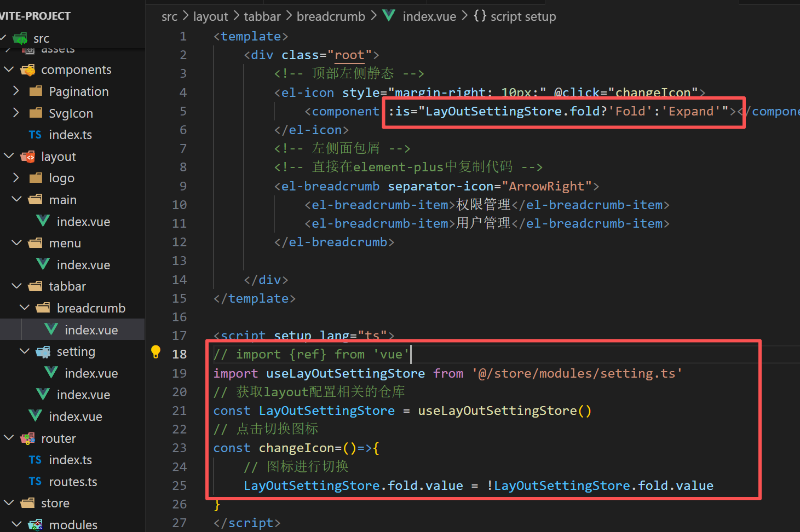Click the '@/store/modules/setting.ts' import path
Image resolution: width=800 pixels, height=532 pixels.
pyautogui.click(x=577, y=373)
